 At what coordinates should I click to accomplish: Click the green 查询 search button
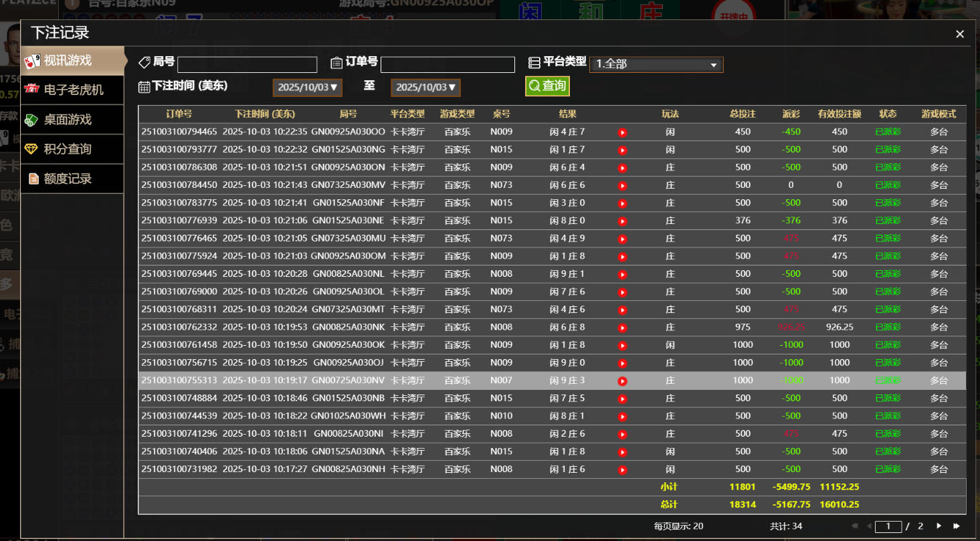point(547,86)
